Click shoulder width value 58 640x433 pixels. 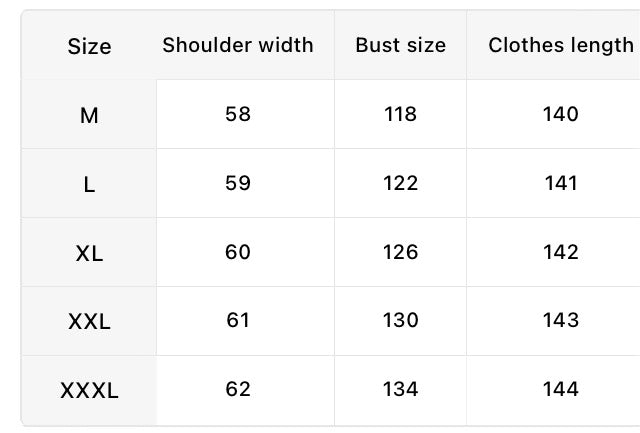(238, 114)
